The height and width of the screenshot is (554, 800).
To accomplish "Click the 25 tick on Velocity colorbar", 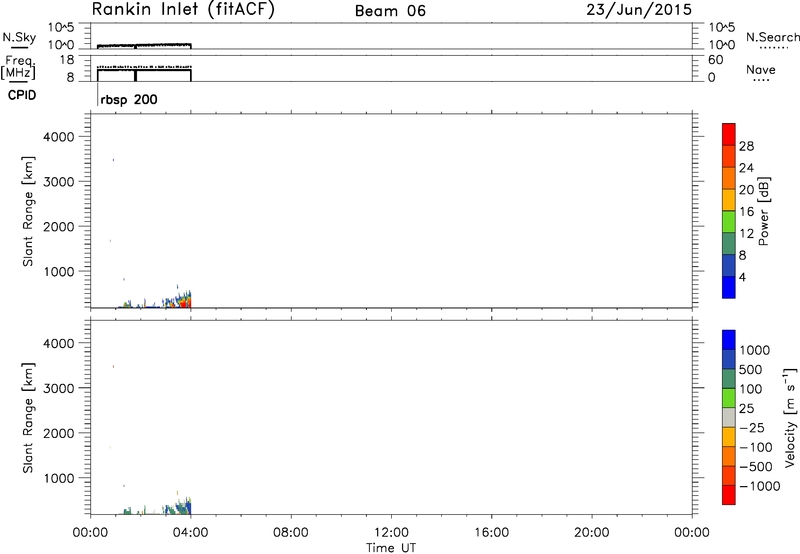I will tap(746, 409).
